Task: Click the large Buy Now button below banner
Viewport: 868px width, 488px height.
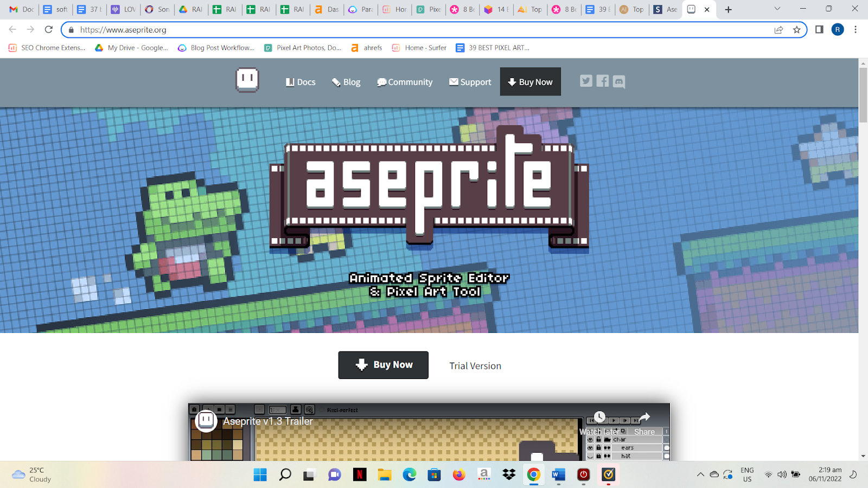Action: pos(384,365)
